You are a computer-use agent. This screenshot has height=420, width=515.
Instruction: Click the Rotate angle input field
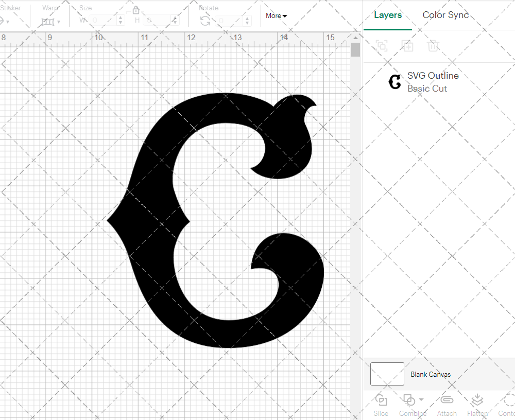(x=230, y=21)
